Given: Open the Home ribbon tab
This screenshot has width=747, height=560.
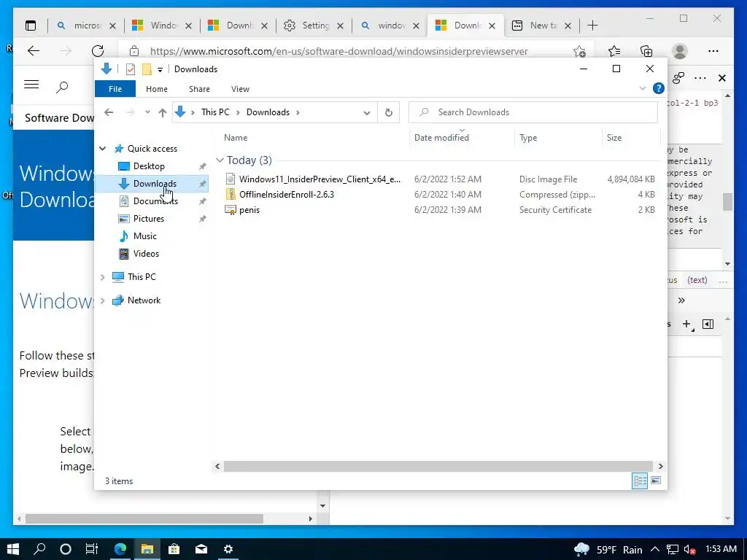Looking at the screenshot, I should pyautogui.click(x=157, y=89).
